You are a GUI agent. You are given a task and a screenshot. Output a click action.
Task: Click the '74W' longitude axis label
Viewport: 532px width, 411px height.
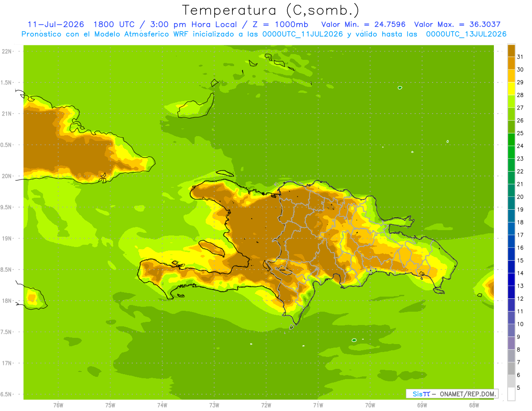coord(162,405)
